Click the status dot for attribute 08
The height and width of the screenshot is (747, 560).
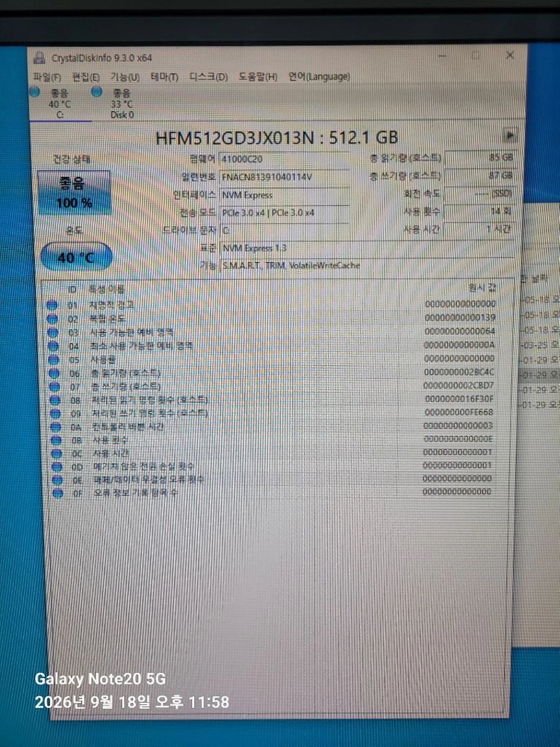(x=55, y=400)
